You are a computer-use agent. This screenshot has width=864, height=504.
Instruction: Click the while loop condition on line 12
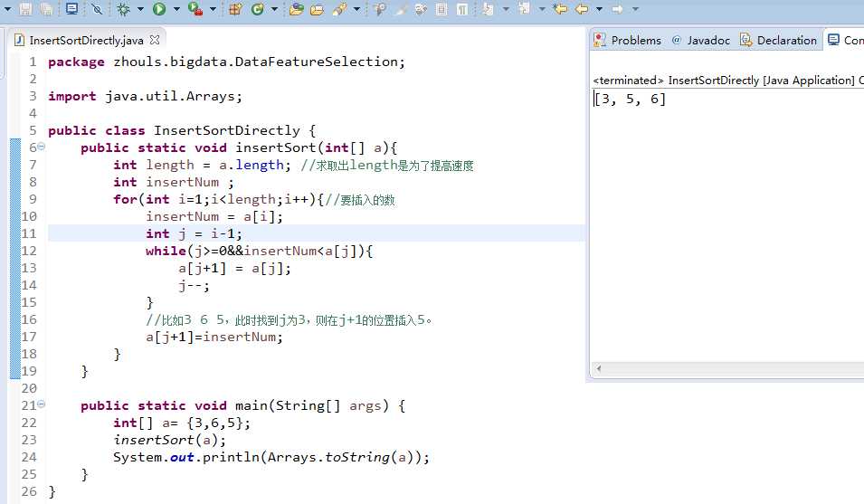(x=259, y=252)
